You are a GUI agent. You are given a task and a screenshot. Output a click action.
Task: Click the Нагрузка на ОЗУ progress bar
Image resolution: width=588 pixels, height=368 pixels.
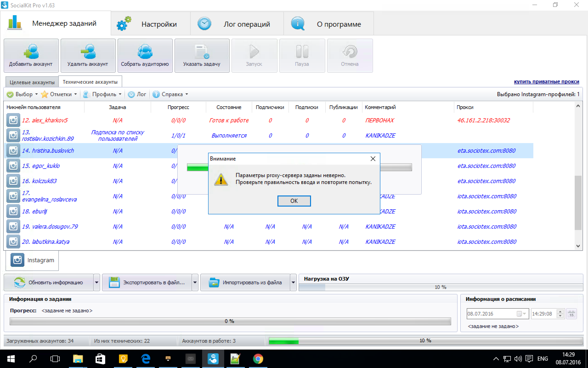pyautogui.click(x=441, y=287)
